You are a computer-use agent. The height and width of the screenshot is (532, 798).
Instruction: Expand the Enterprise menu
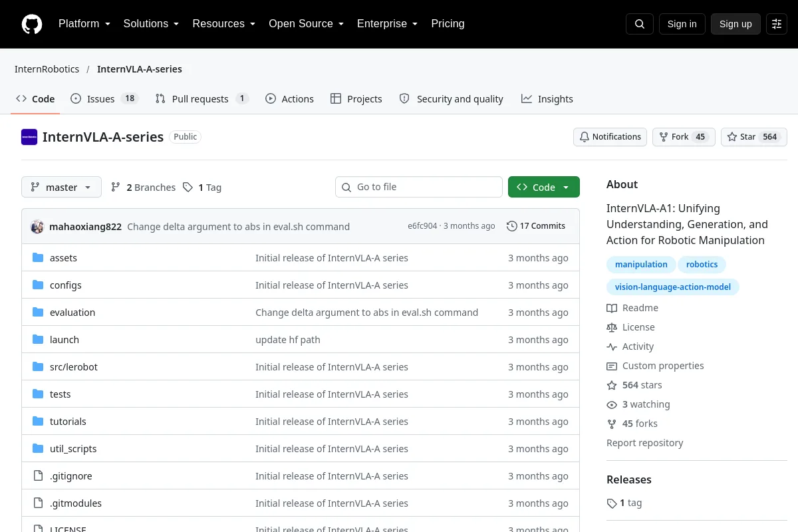coord(387,24)
